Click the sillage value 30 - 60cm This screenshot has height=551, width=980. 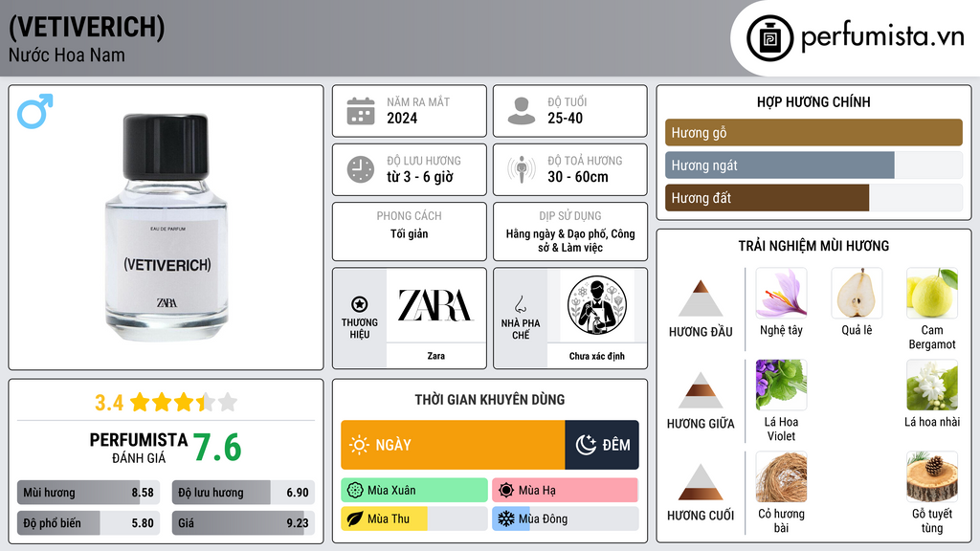point(578,177)
